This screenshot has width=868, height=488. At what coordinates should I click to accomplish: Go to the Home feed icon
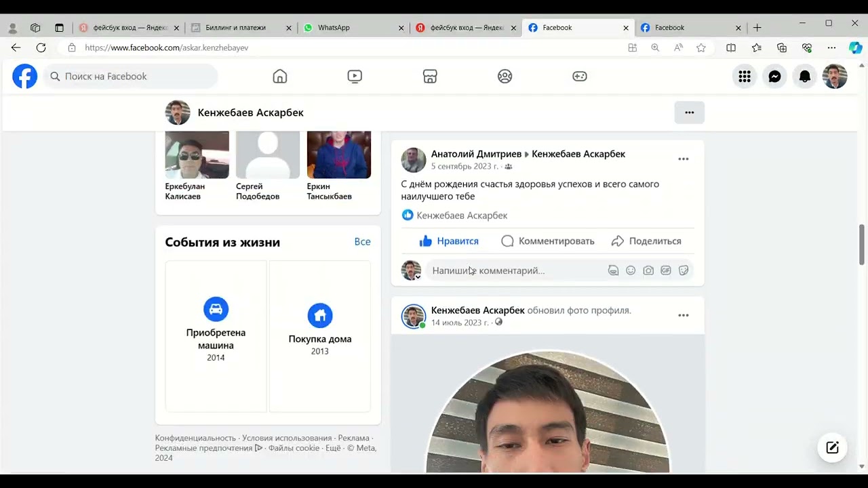tap(280, 77)
